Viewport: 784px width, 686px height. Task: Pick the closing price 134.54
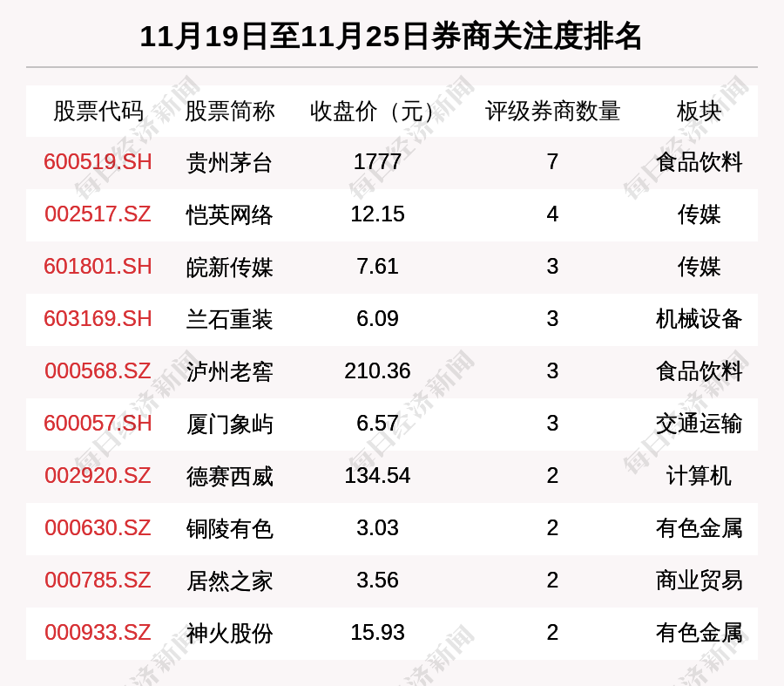click(377, 475)
